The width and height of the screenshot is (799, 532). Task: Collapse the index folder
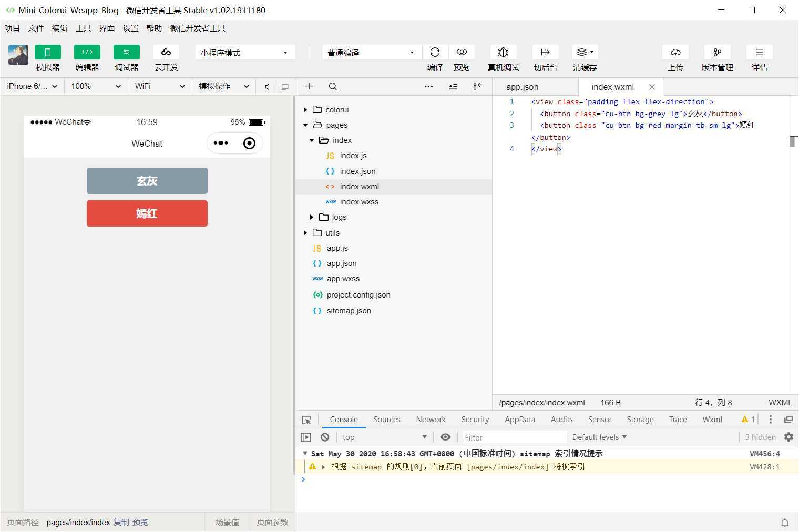coord(312,140)
